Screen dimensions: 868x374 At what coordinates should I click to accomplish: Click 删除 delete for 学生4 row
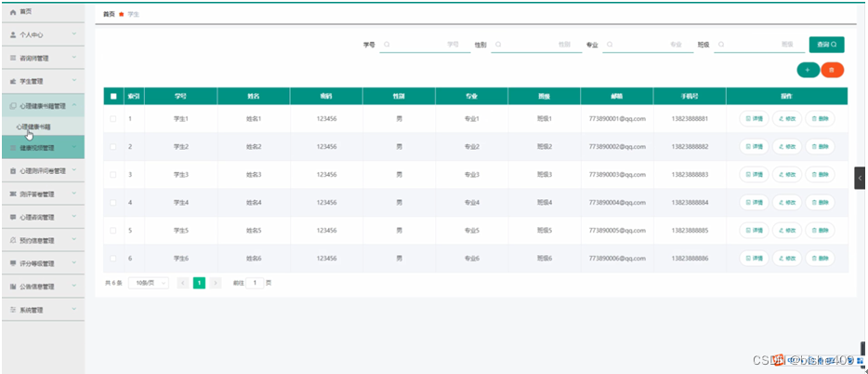820,202
